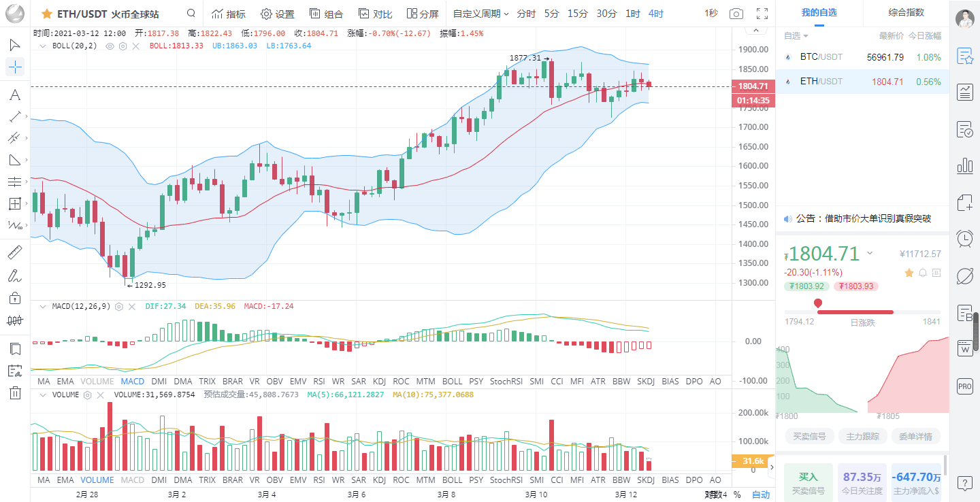Viewport: 980px width, 502px height.
Task: Delete drawings with the trash icon
Action: (x=15, y=392)
